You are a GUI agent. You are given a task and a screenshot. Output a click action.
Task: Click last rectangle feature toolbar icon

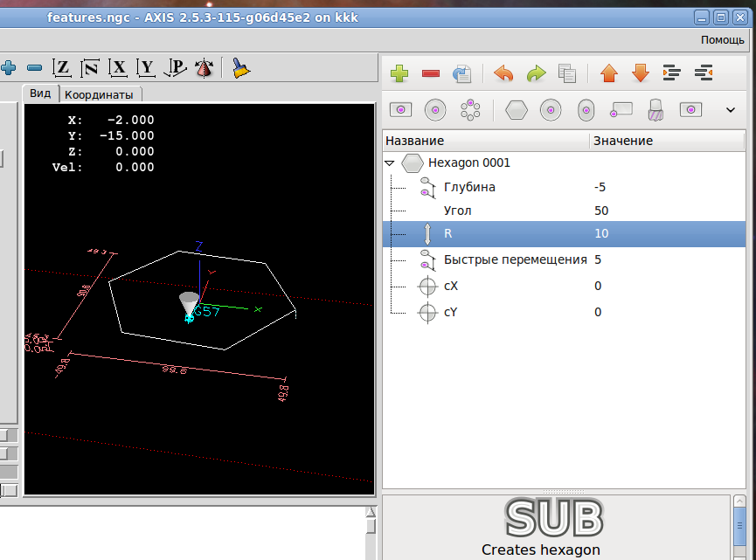pyautogui.click(x=691, y=110)
